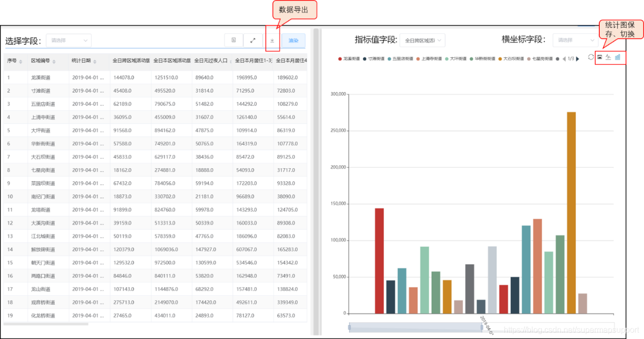The image size is (644, 339).
Task: Select the 化龙桥街道 table cell
Action: click(49, 315)
